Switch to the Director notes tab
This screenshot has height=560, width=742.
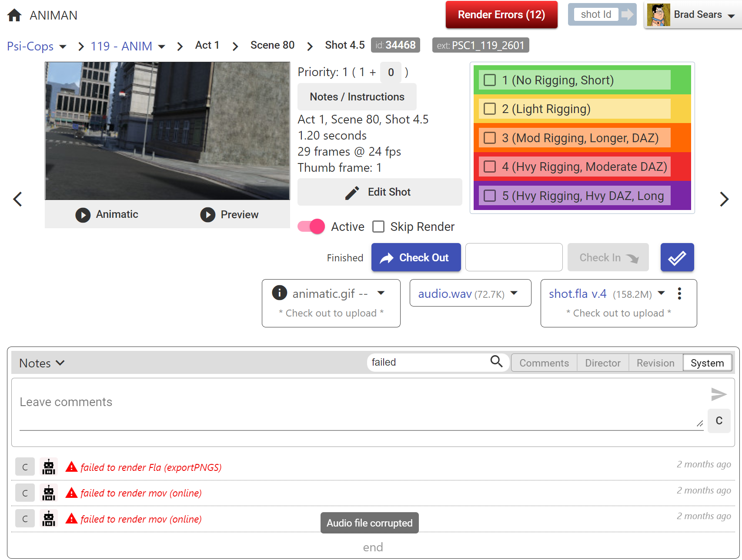[602, 363]
